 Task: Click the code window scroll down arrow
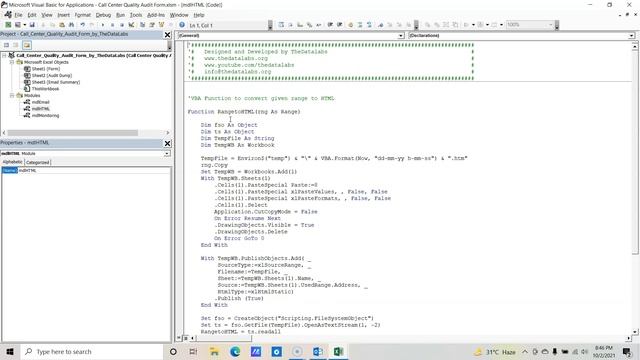[x=635, y=331]
